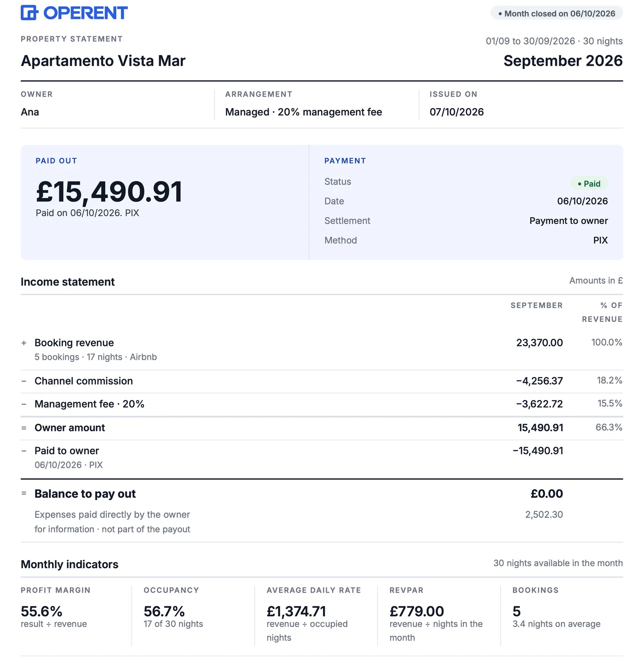Select channel commission amount '−4,256.37'
This screenshot has width=644, height=668.
[540, 381]
